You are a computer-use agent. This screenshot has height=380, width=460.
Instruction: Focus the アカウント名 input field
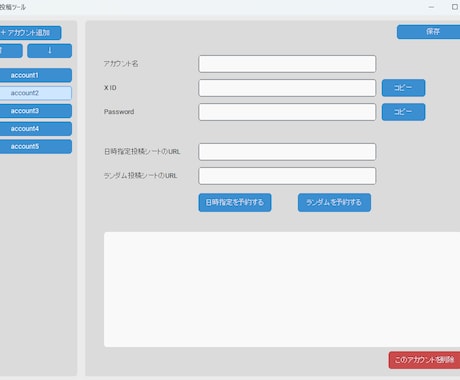click(287, 64)
